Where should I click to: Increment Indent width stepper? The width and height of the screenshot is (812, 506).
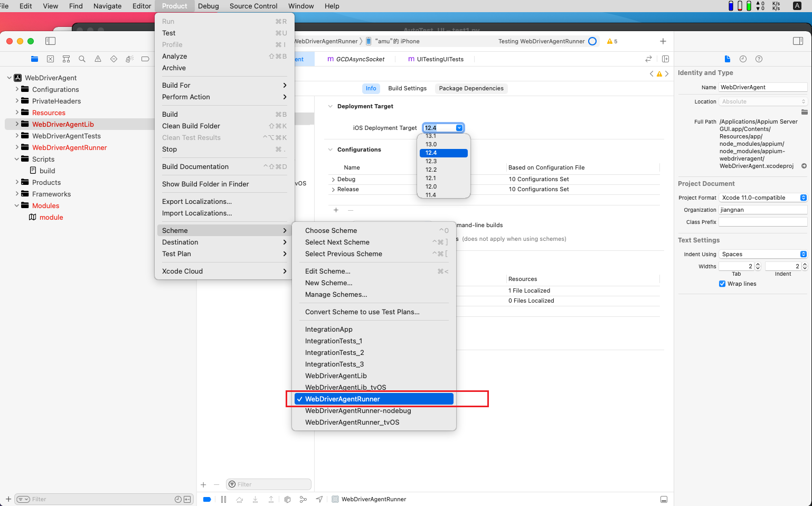(805, 264)
